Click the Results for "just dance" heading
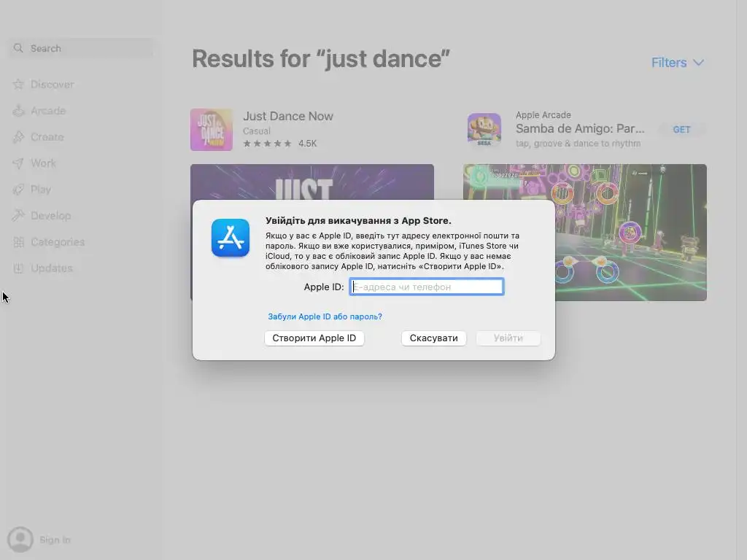The image size is (747, 560). (x=321, y=59)
